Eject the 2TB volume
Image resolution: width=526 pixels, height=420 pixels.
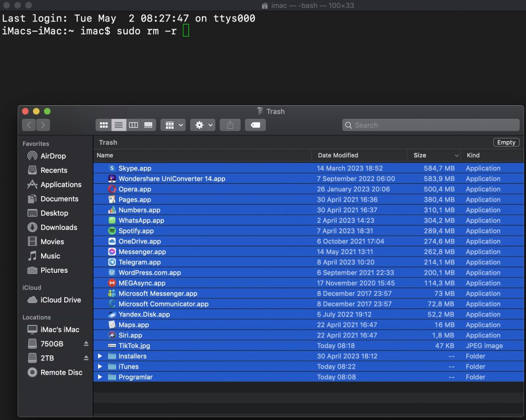[x=86, y=358]
